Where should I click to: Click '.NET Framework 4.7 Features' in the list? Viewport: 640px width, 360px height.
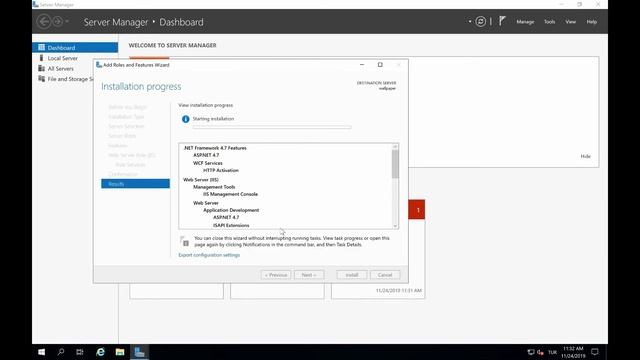215,148
